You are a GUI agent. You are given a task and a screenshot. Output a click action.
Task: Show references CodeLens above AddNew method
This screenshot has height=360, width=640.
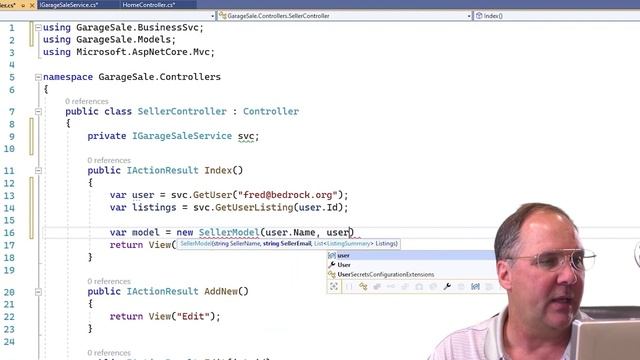(x=109, y=282)
